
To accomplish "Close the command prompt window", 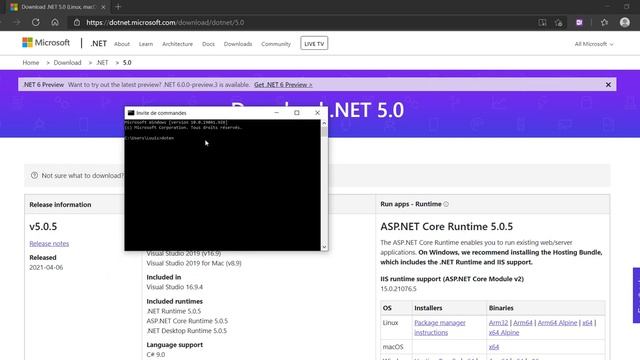I will pos(317,113).
